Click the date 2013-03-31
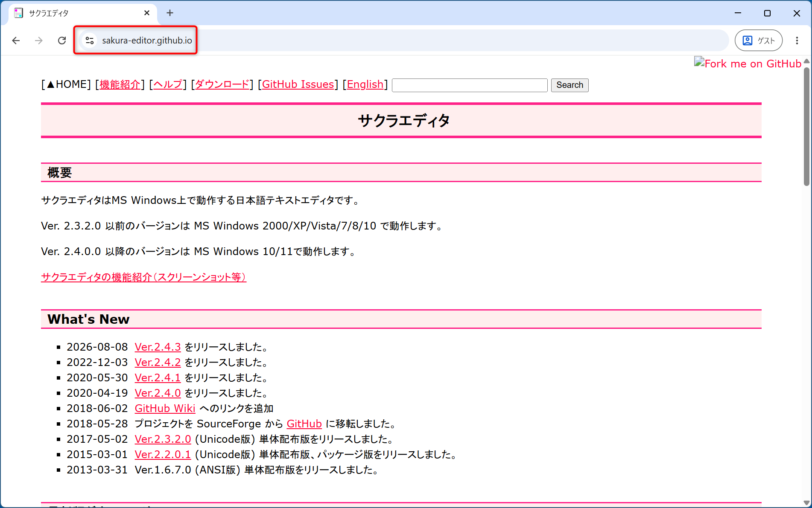812x508 pixels. click(x=97, y=470)
